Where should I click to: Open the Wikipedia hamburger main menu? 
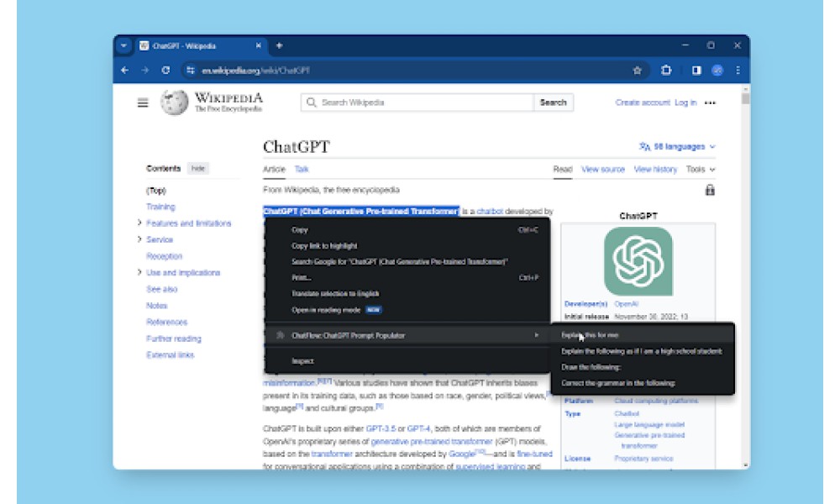pyautogui.click(x=143, y=102)
